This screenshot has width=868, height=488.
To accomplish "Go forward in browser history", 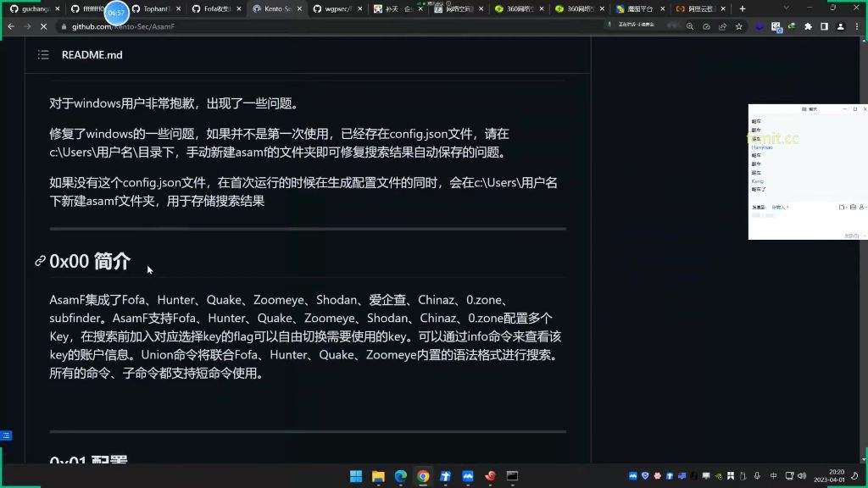I will tap(27, 26).
